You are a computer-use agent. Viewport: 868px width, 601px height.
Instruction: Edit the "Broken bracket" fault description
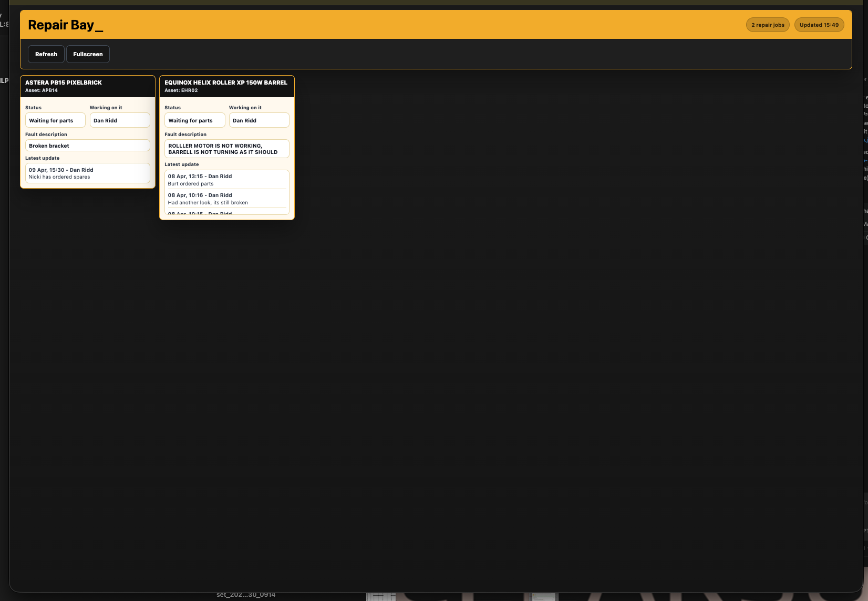[x=87, y=146]
